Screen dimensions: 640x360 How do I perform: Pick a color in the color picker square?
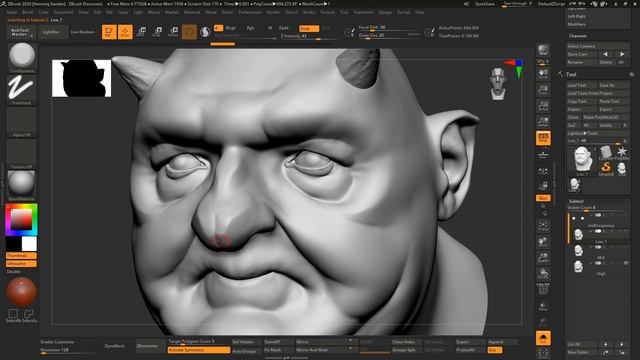click(21, 220)
